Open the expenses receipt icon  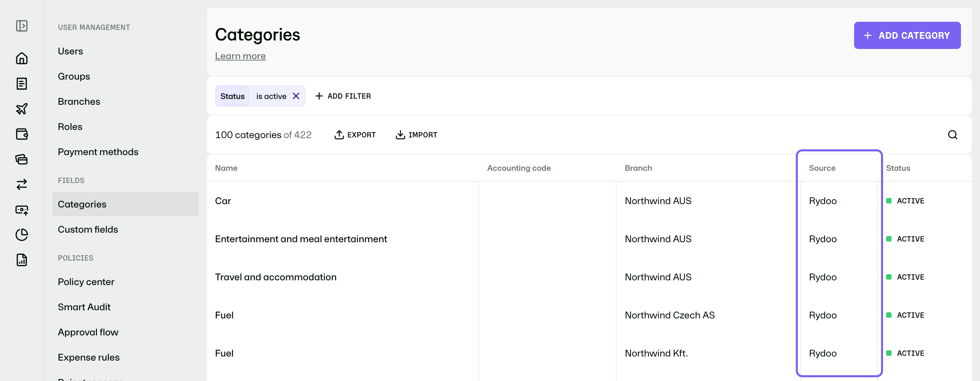pyautogui.click(x=22, y=84)
